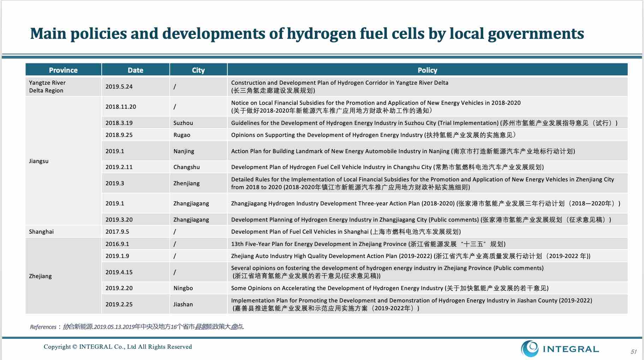Click the Suzhou City Guidelines policy text
This screenshot has width=644, height=360.
pos(424,123)
